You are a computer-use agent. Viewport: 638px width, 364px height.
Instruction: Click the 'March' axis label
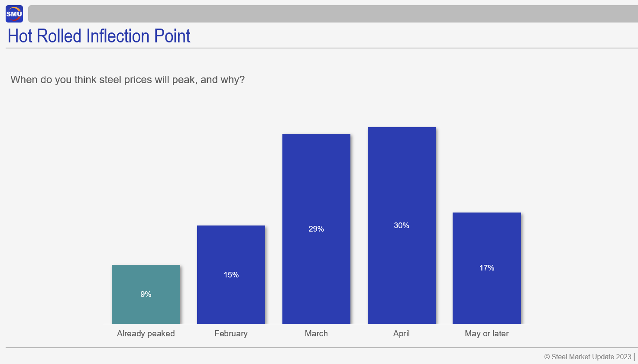click(316, 334)
